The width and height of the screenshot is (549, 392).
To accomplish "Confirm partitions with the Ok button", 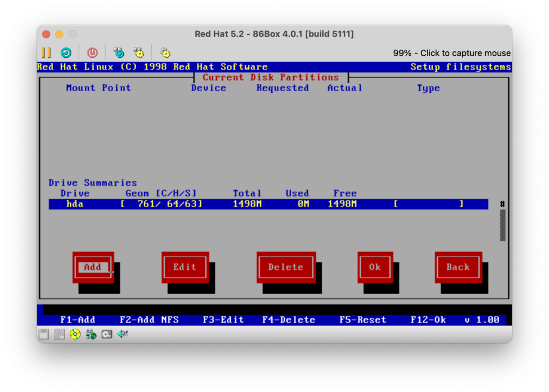I will point(375,267).
